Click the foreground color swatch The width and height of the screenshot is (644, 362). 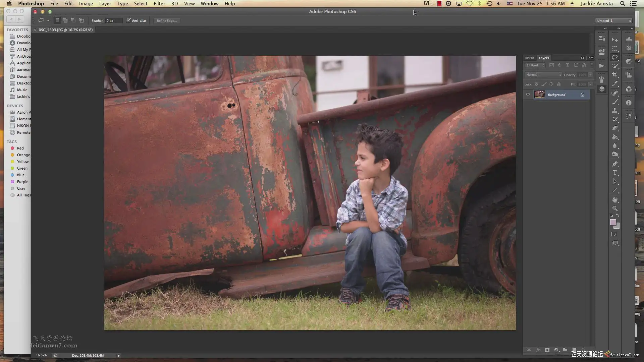click(x=613, y=222)
